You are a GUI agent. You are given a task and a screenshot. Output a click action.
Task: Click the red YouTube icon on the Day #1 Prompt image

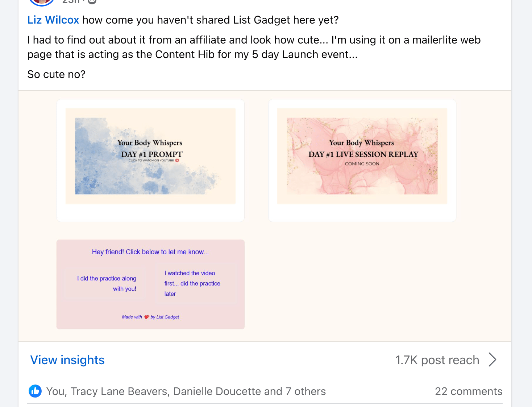[x=177, y=160]
